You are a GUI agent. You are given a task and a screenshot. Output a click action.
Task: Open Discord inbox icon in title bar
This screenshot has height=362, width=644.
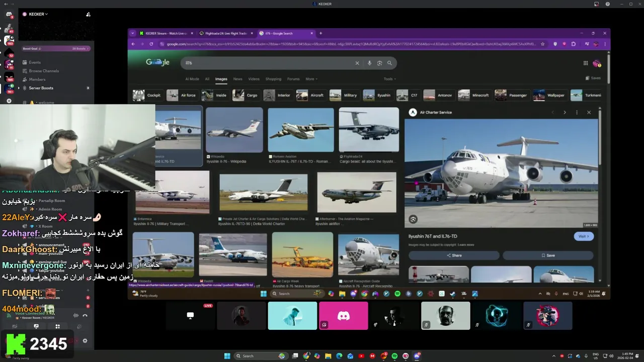pyautogui.click(x=597, y=4)
